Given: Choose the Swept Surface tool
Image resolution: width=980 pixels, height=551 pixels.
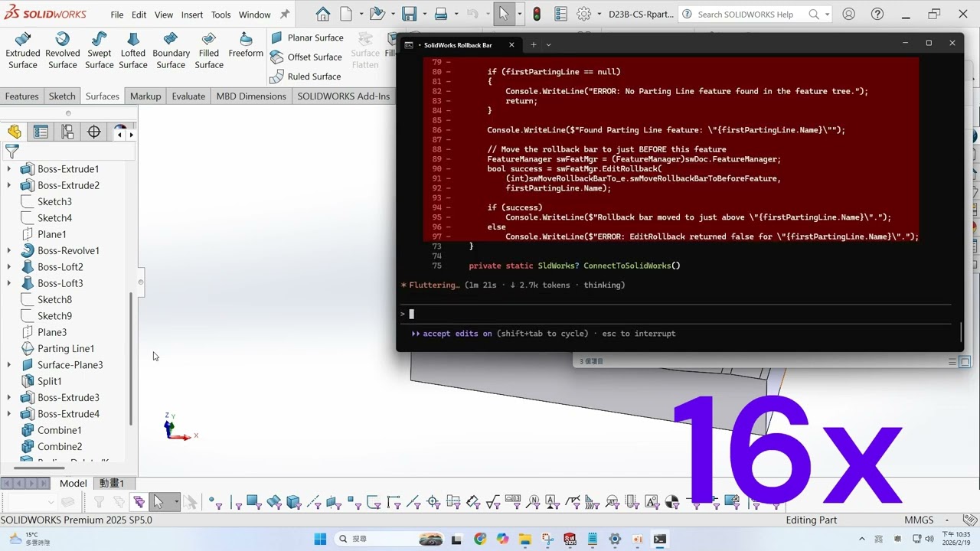Looking at the screenshot, I should click(99, 51).
